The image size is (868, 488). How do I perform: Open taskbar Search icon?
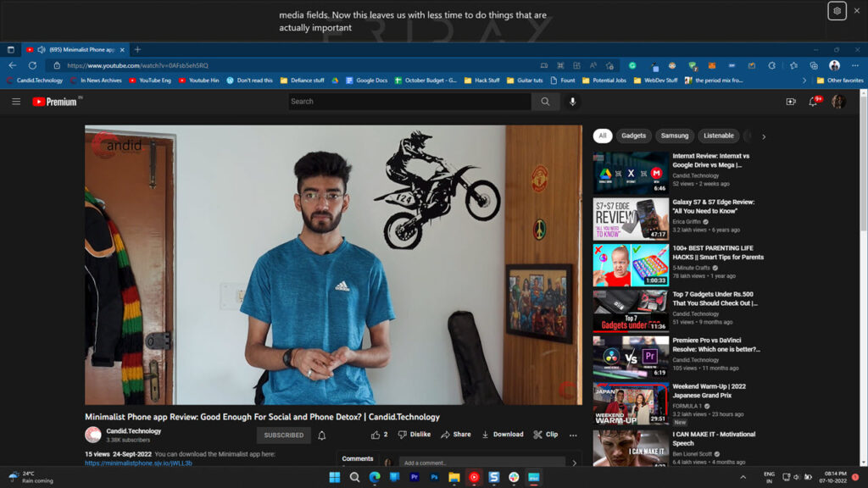click(x=355, y=477)
